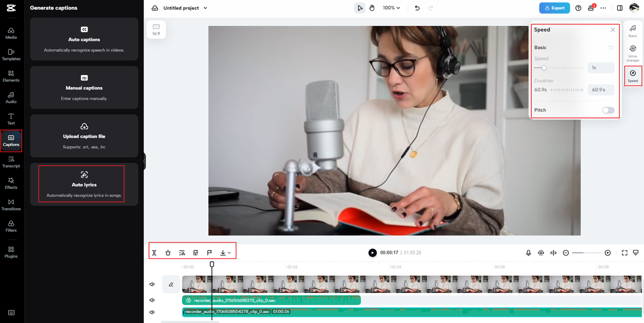Click the CapCut logo icon

tap(11, 8)
